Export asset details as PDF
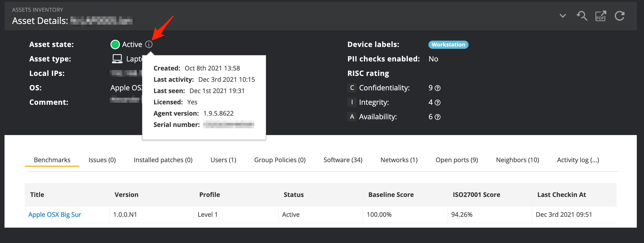Screen dimensions: 644x243 600,16
